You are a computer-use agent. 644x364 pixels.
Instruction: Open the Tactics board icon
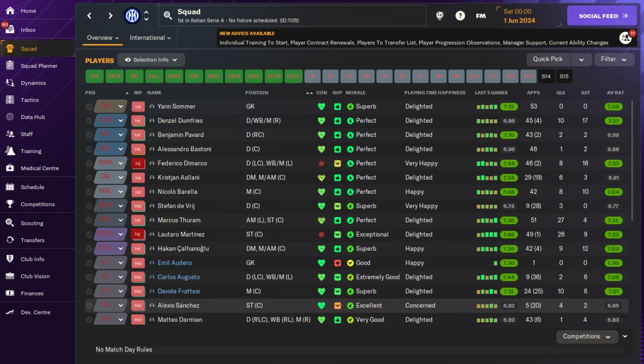pos(10,100)
